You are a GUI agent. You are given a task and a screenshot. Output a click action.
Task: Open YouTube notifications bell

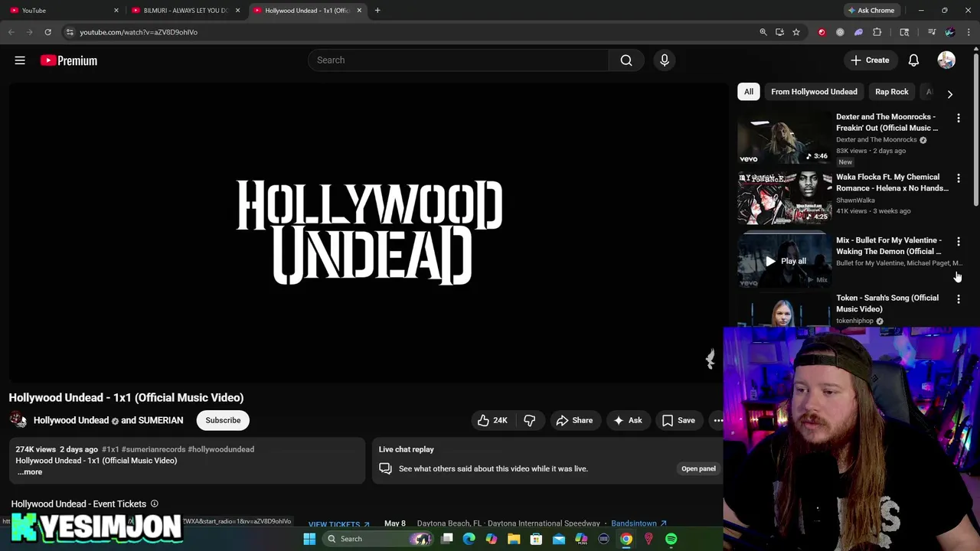tap(913, 60)
